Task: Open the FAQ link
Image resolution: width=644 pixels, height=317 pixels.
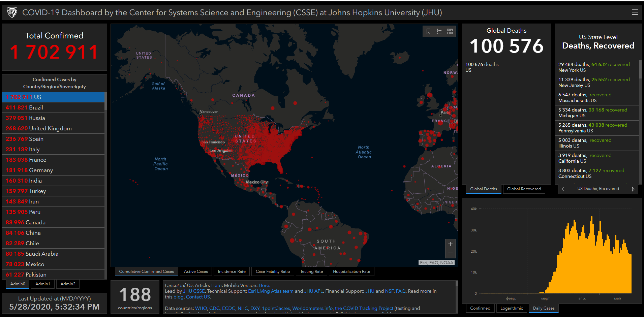Action: pyautogui.click(x=400, y=291)
